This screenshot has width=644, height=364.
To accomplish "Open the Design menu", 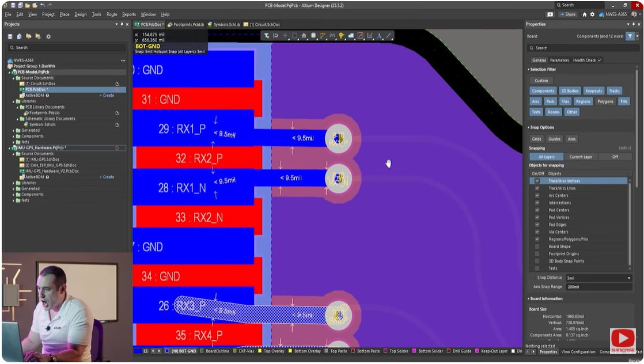I will (81, 14).
